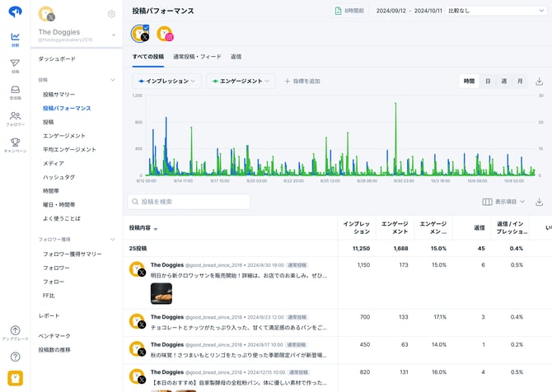Toggle the Instagram account avatar selection
The width and height of the screenshot is (552, 392).
[165, 33]
